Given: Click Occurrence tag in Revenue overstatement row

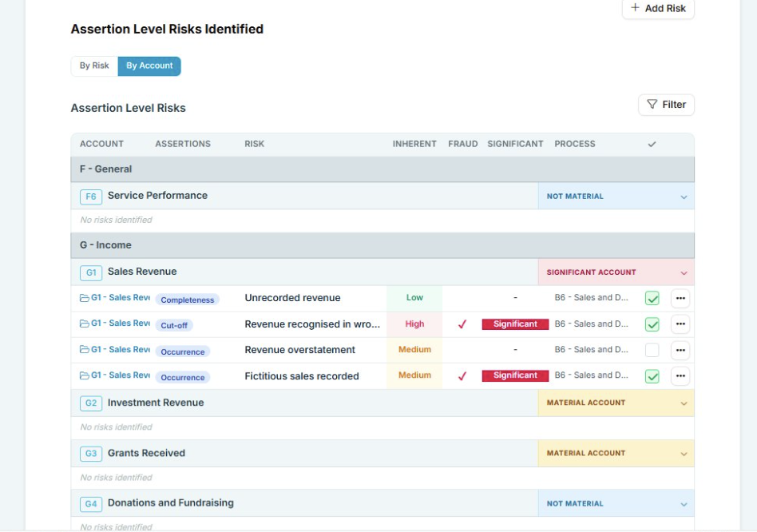Looking at the screenshot, I should (183, 352).
